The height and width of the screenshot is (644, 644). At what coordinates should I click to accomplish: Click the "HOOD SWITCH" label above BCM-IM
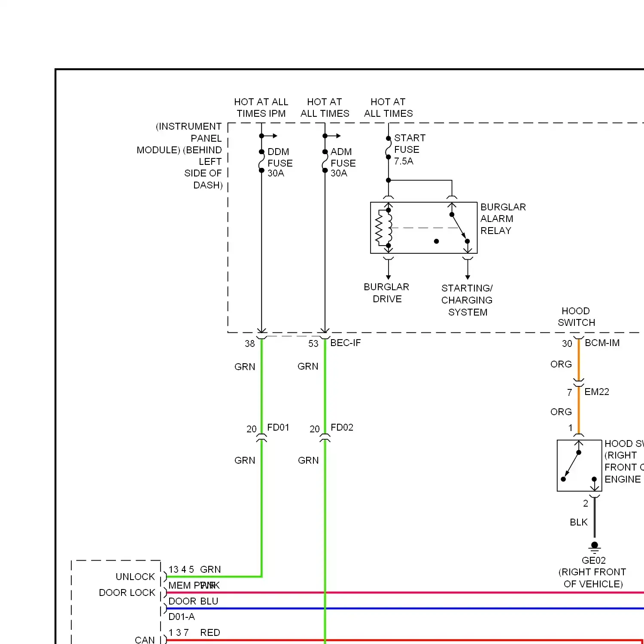click(576, 317)
